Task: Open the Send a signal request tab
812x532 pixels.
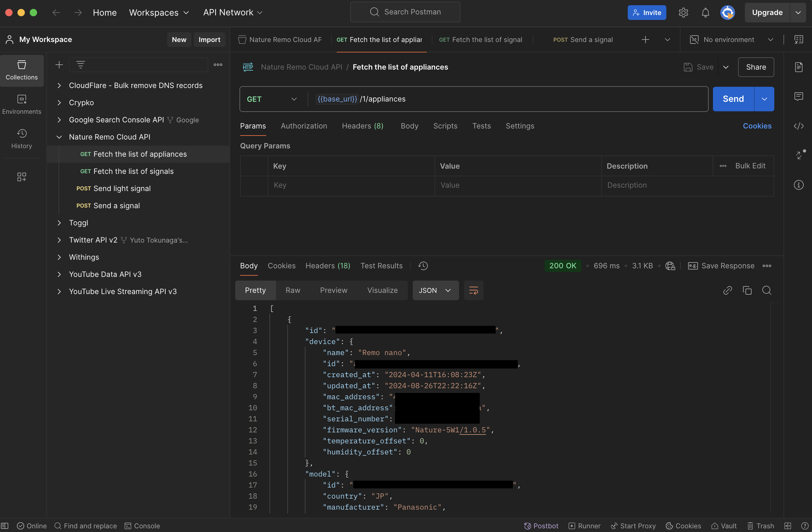Action: pos(583,40)
